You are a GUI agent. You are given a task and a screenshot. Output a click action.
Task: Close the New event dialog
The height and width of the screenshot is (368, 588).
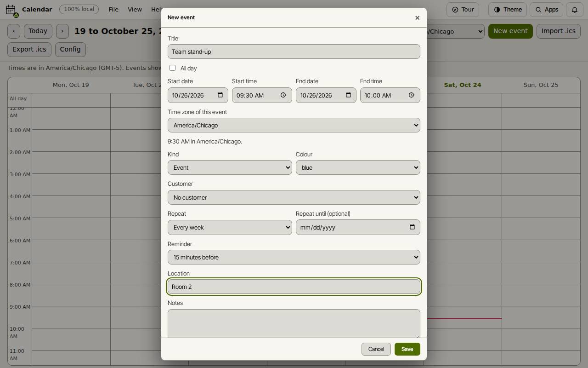417,18
